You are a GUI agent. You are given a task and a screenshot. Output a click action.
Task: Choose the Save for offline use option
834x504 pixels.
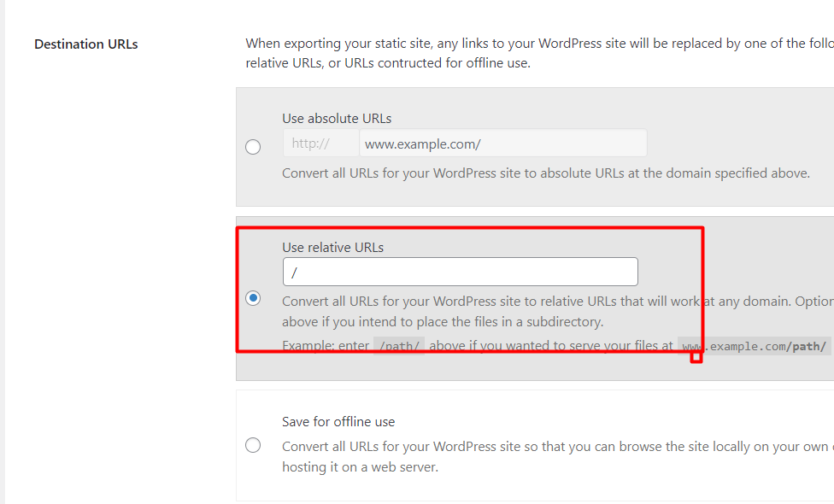point(253,444)
